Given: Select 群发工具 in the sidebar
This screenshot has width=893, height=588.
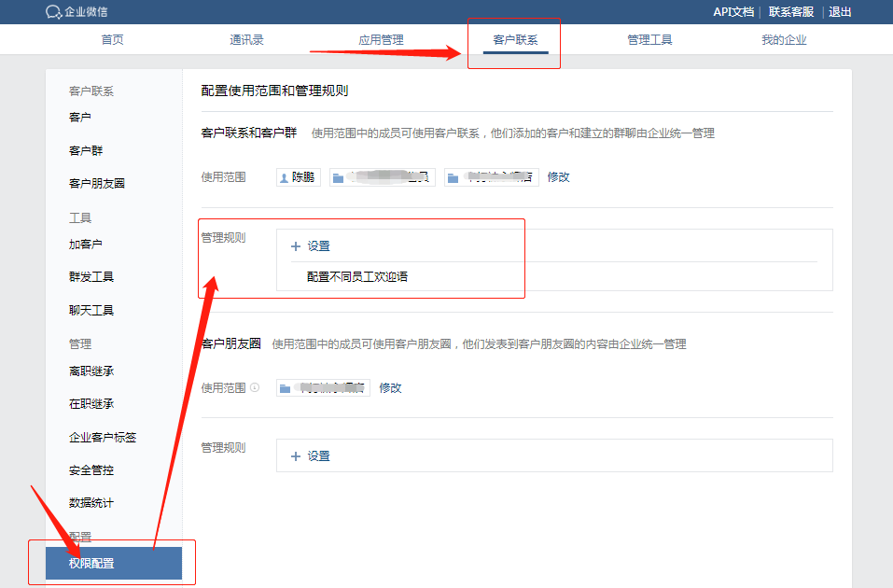Looking at the screenshot, I should tap(91, 277).
